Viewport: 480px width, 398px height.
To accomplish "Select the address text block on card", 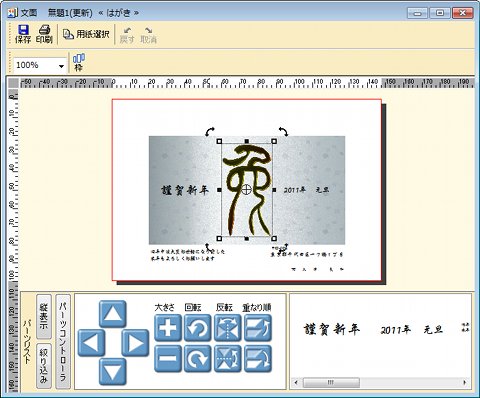I will tap(307, 254).
